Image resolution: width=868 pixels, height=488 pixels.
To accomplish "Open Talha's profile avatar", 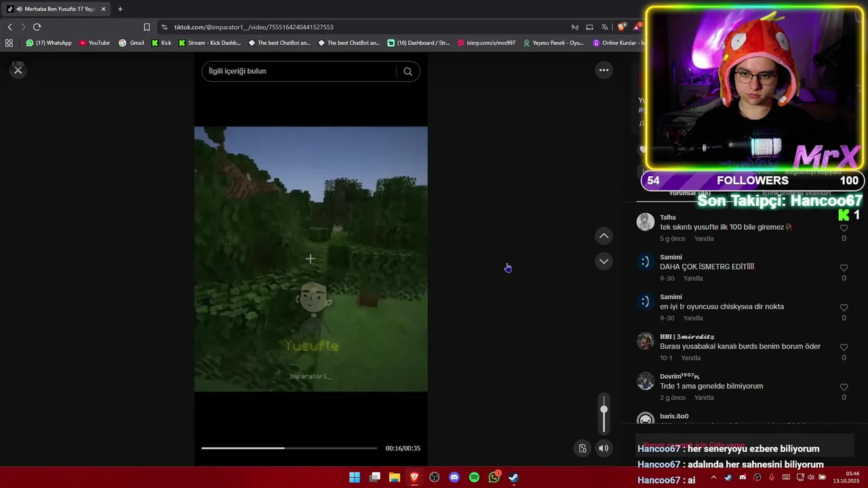I will coord(646,222).
